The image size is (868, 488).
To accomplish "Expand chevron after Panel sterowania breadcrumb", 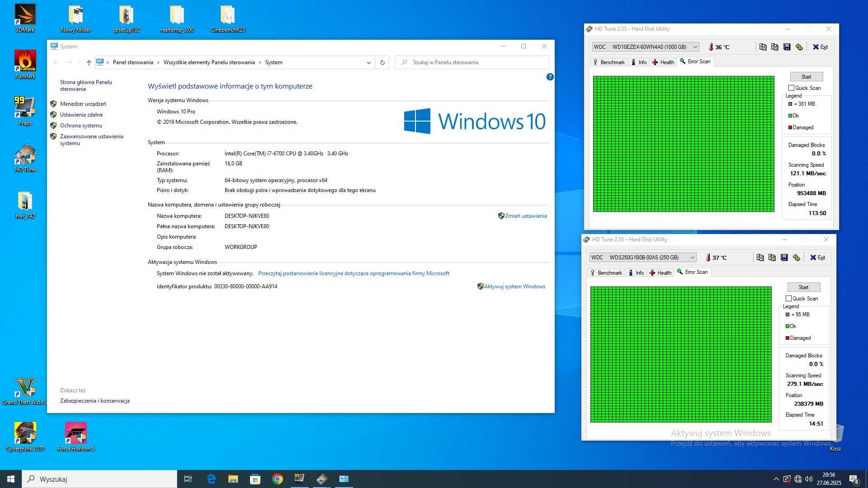I will pyautogui.click(x=158, y=62).
